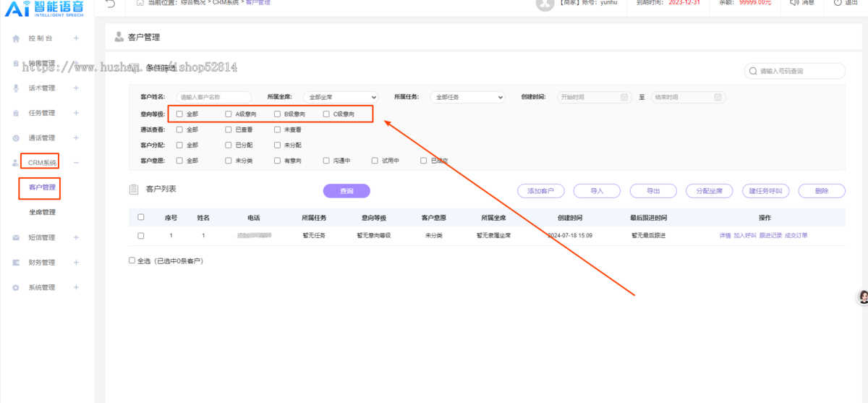868x403 pixels.
Task: Check 全部 in the 意向等级 row
Action: (179, 114)
